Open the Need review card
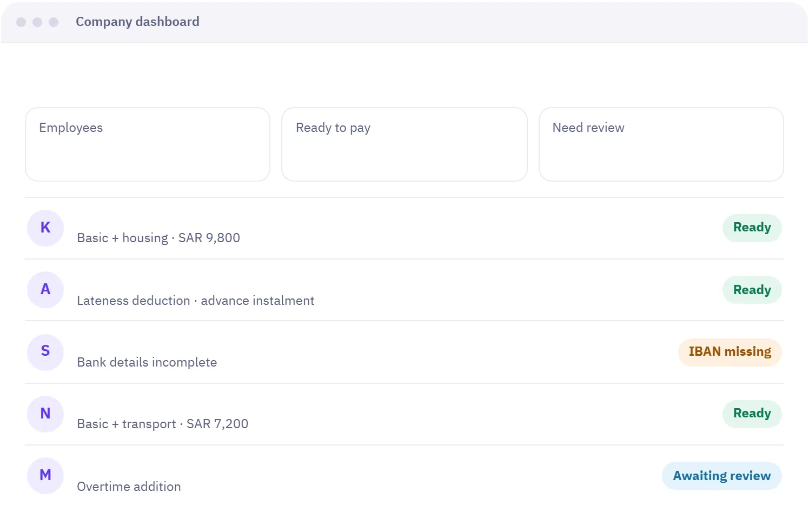The image size is (809, 532). pyautogui.click(x=661, y=144)
